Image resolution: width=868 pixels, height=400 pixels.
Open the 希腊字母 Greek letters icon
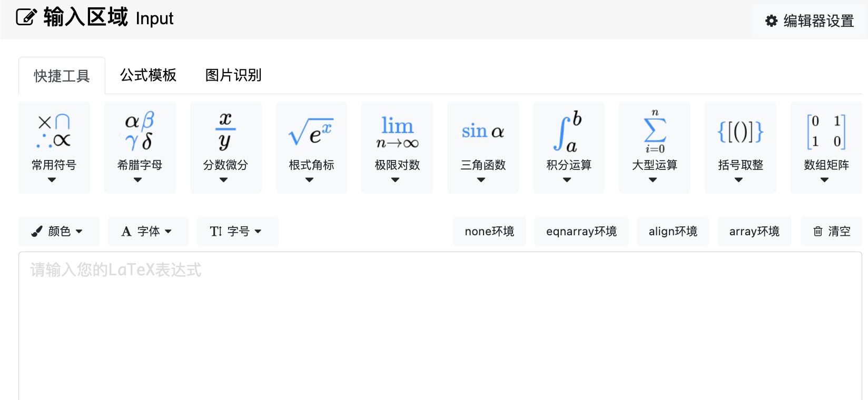click(x=140, y=131)
